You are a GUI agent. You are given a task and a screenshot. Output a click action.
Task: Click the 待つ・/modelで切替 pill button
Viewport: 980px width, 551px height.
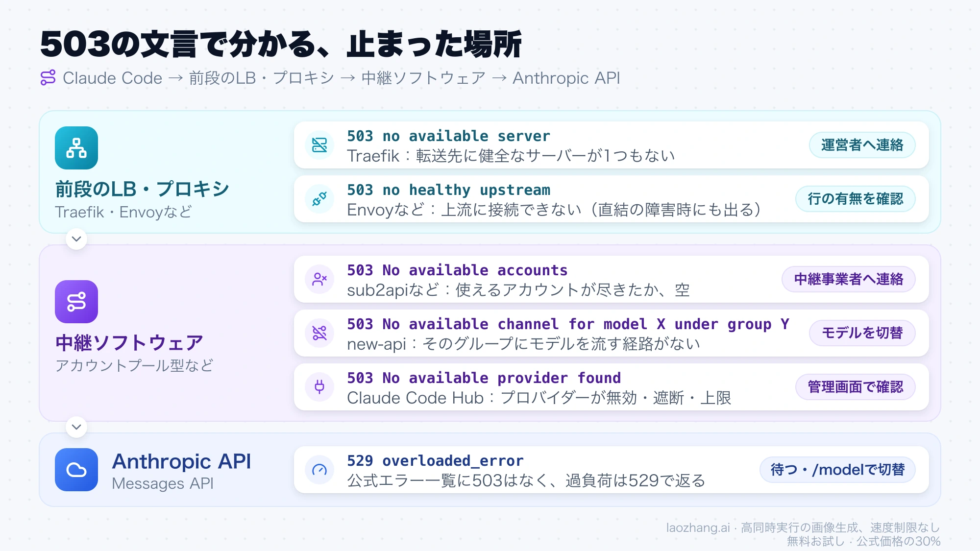(837, 470)
